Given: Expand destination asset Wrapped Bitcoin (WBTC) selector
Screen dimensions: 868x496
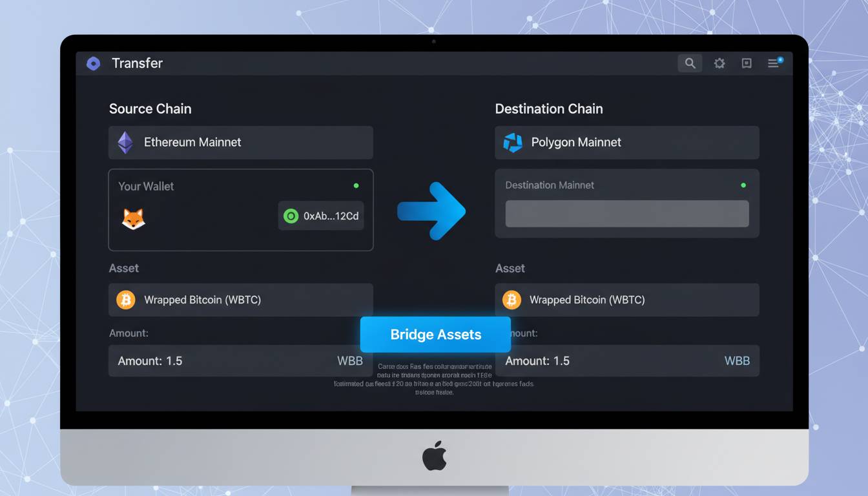Looking at the screenshot, I should coord(626,300).
